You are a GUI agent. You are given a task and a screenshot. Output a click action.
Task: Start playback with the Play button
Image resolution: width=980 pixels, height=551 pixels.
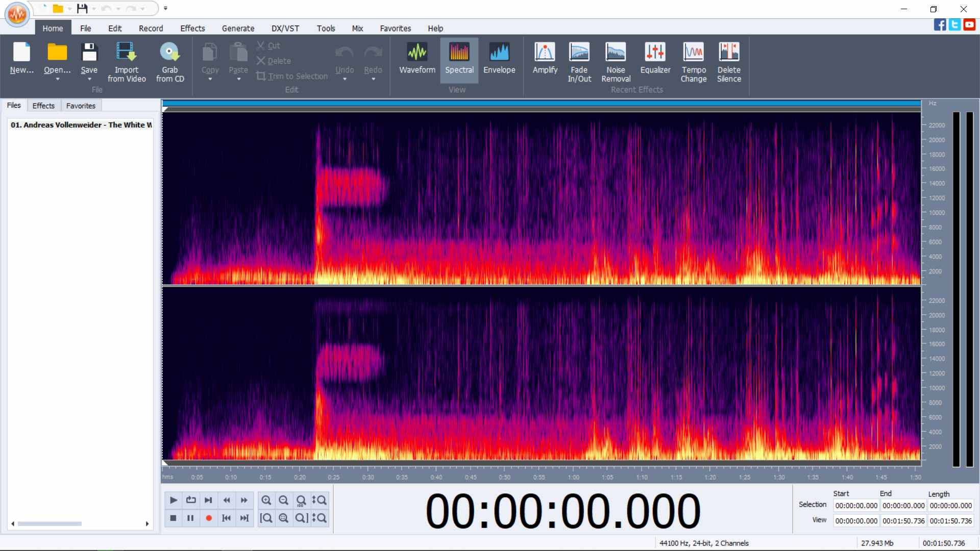tap(173, 500)
